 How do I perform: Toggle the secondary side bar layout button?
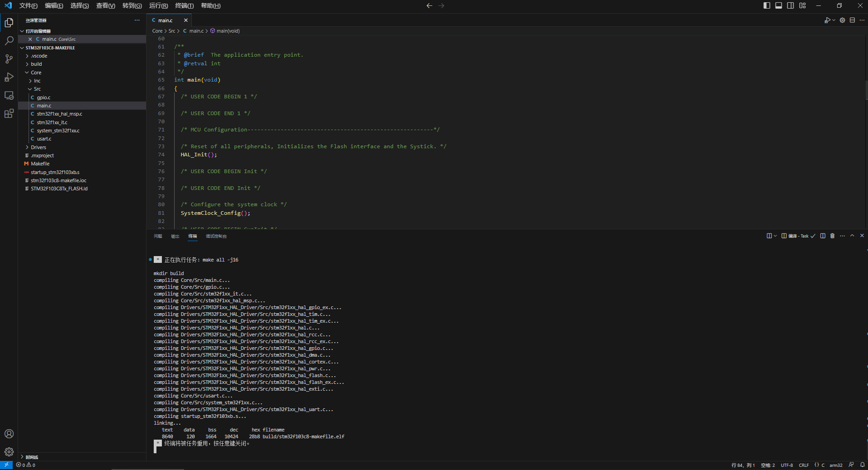(790, 5)
